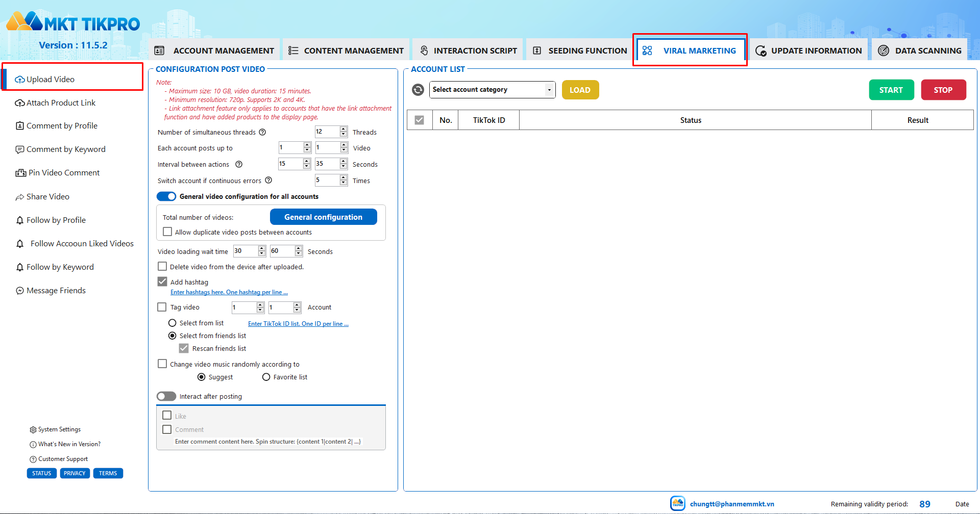
Task: Check the Tag video checkbox
Action: (x=162, y=307)
